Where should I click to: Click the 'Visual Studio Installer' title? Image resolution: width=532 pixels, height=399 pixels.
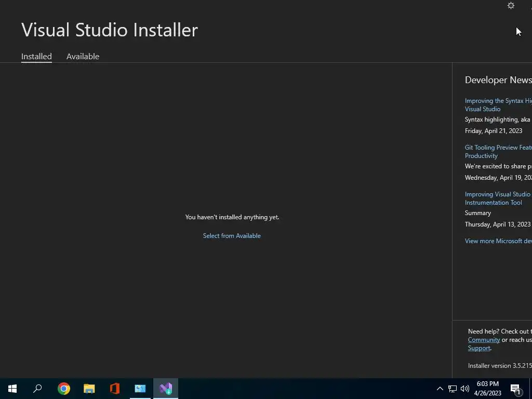[110, 30]
